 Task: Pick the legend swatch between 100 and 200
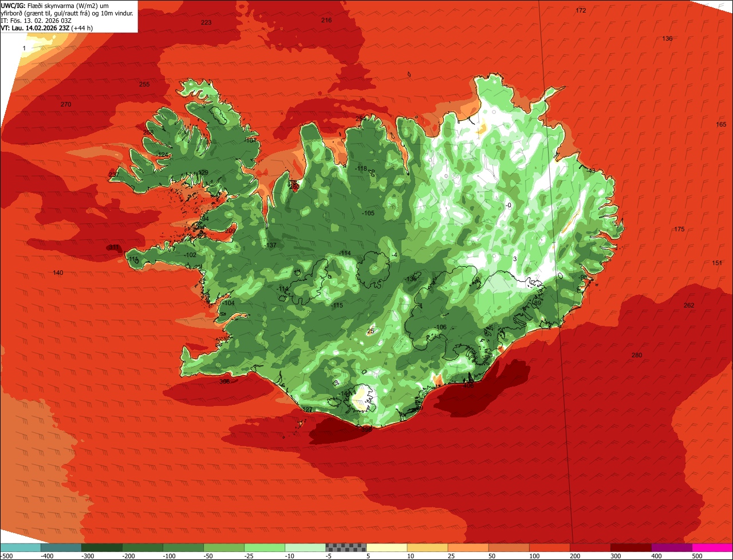pyautogui.click(x=549, y=547)
